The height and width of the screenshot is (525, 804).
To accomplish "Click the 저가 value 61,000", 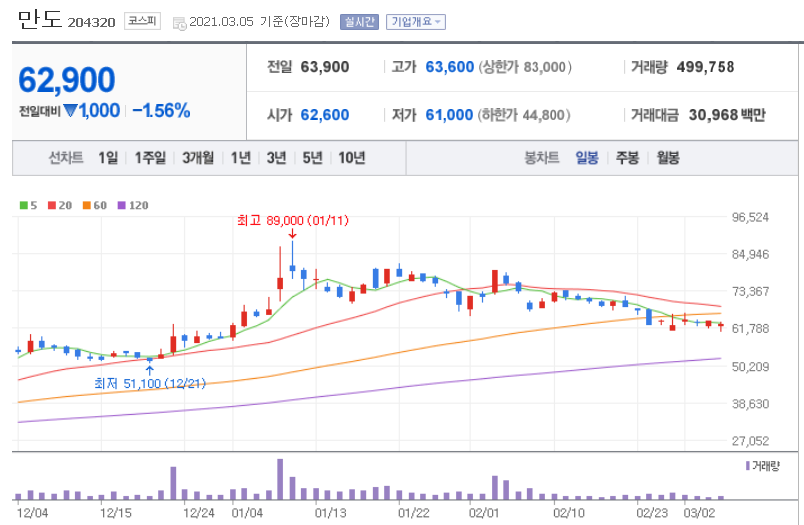I will [449, 115].
